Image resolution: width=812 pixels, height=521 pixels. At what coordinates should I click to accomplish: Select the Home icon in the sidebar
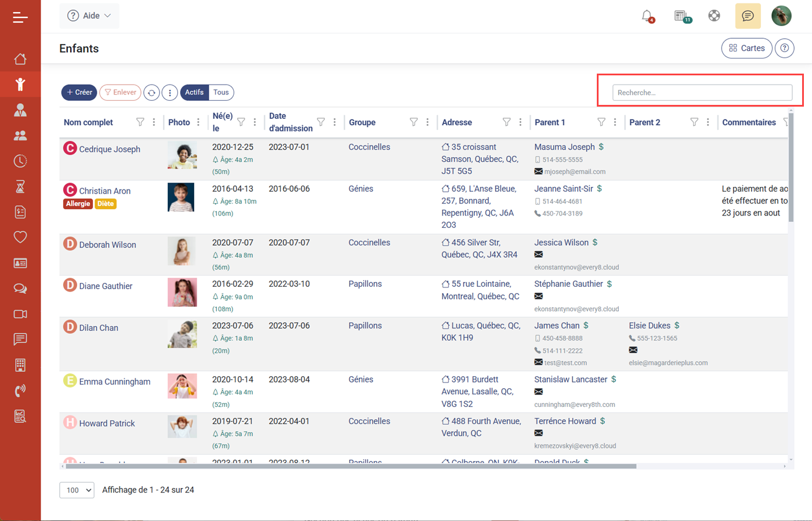[20, 59]
